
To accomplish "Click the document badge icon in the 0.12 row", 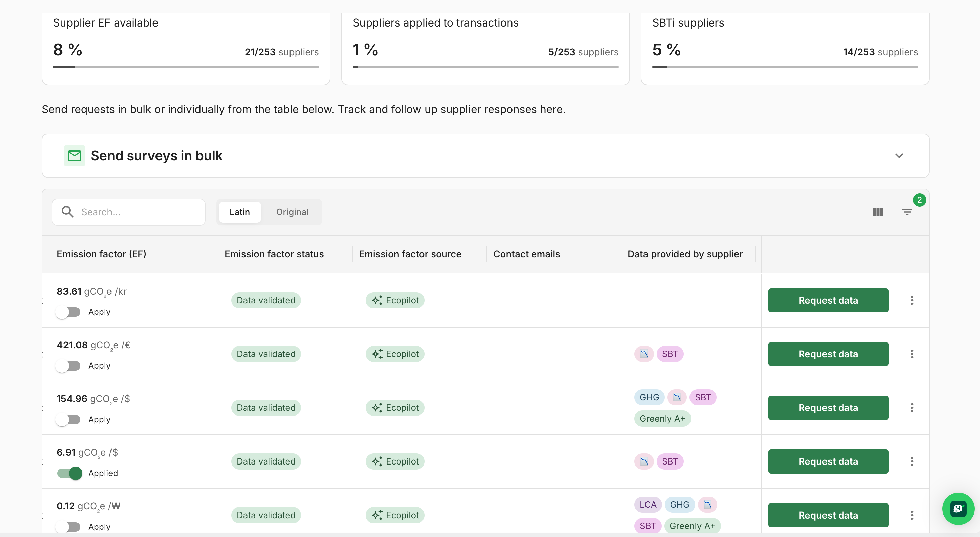I will tap(707, 505).
